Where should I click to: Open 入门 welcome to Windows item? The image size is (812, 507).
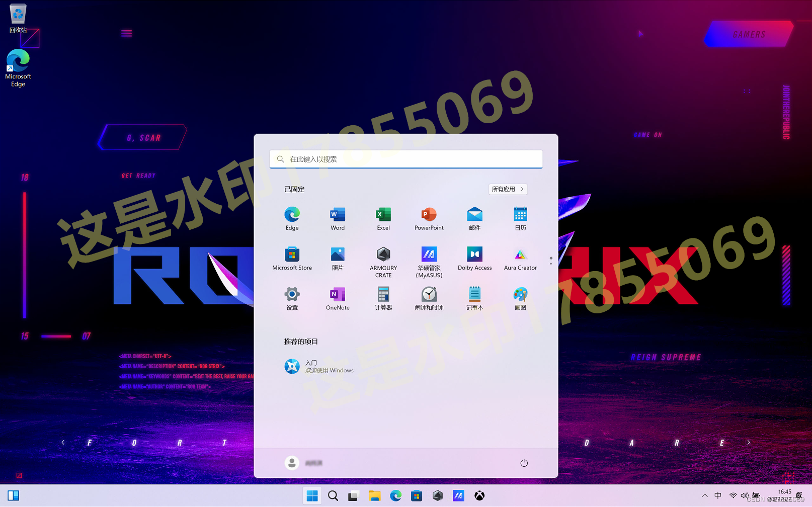click(319, 366)
